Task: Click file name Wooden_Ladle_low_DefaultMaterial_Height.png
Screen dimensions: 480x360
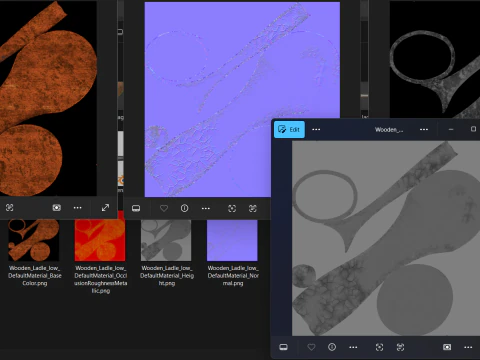Action: tap(167, 276)
